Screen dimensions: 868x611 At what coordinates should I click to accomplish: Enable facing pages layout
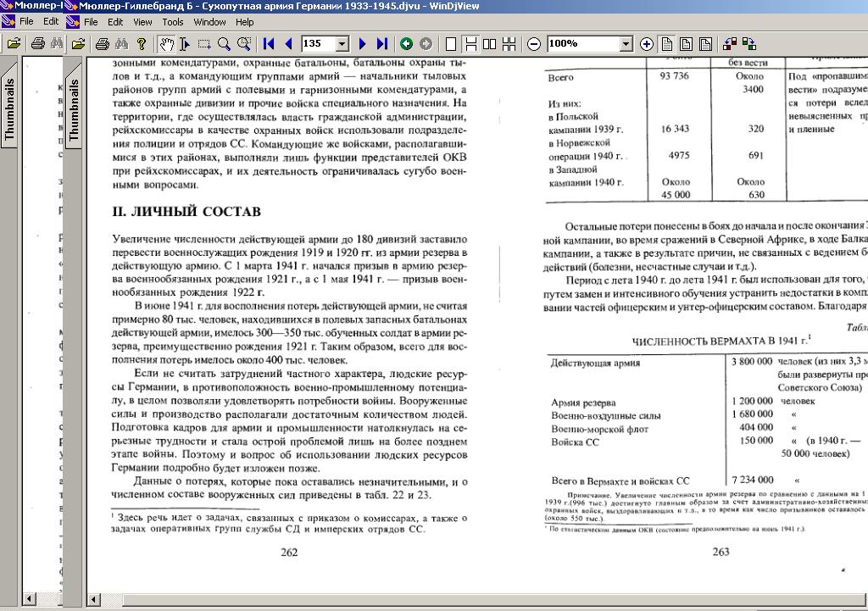489,43
